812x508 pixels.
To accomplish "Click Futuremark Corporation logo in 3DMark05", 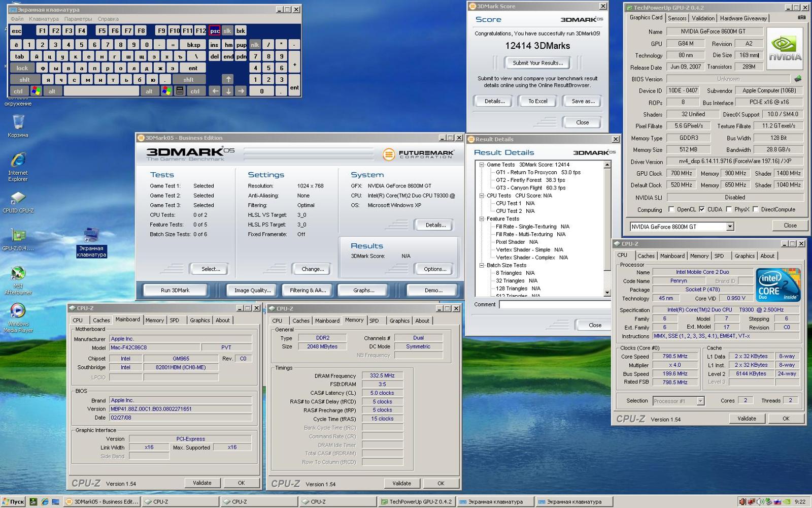I will coord(418,154).
